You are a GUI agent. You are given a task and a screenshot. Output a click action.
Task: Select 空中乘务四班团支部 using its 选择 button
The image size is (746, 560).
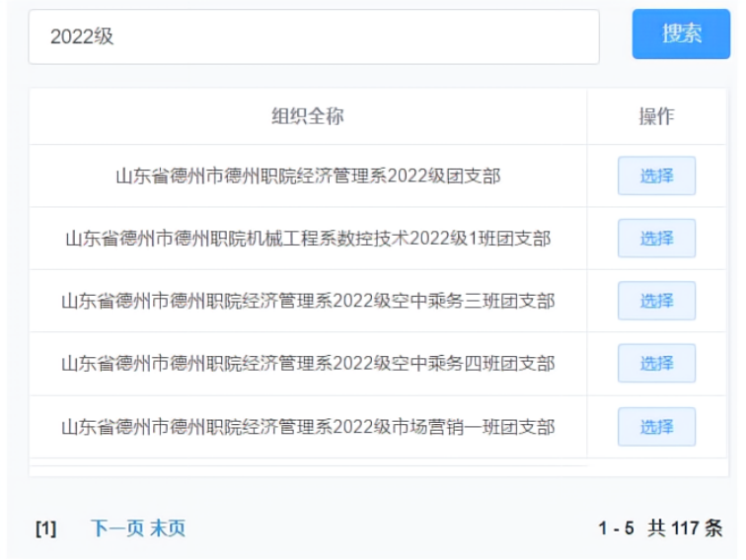656,363
